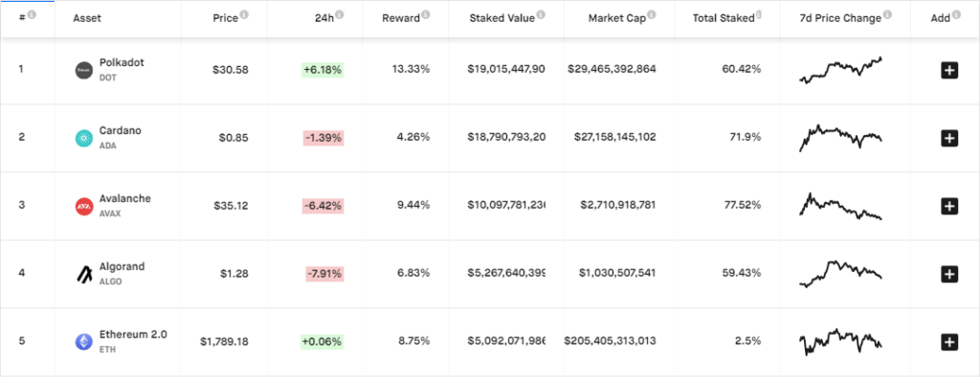Show info icon beside Staked Value header
This screenshot has height=377, width=980.
(542, 14)
